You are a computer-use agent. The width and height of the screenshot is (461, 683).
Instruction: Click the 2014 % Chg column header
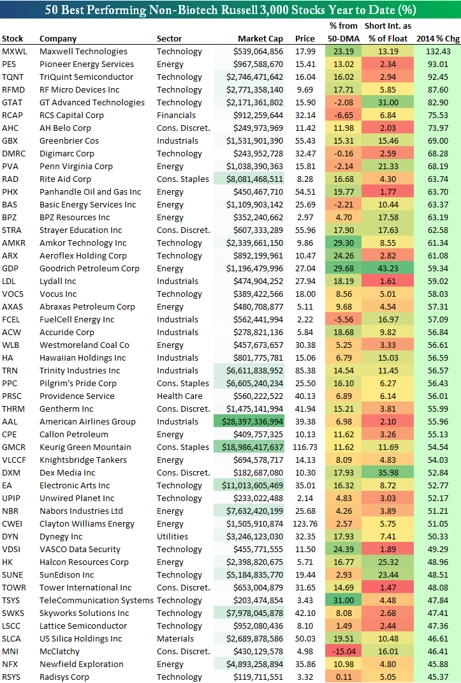tap(437, 39)
